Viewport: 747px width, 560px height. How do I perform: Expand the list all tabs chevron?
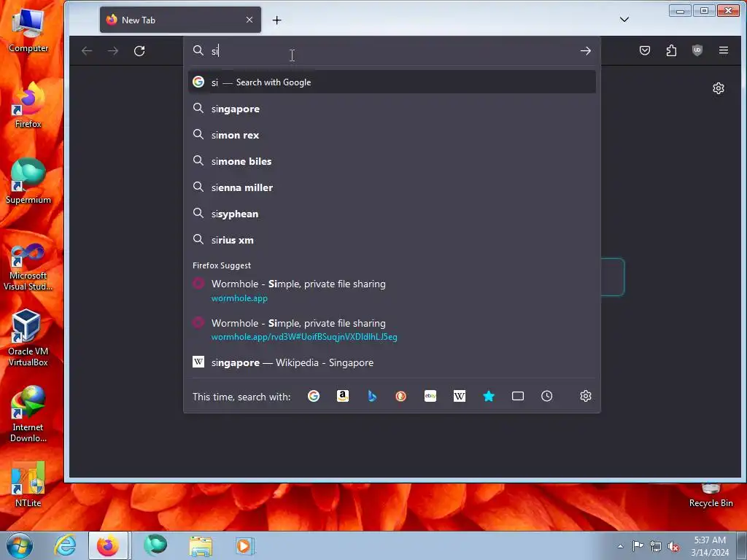point(624,20)
